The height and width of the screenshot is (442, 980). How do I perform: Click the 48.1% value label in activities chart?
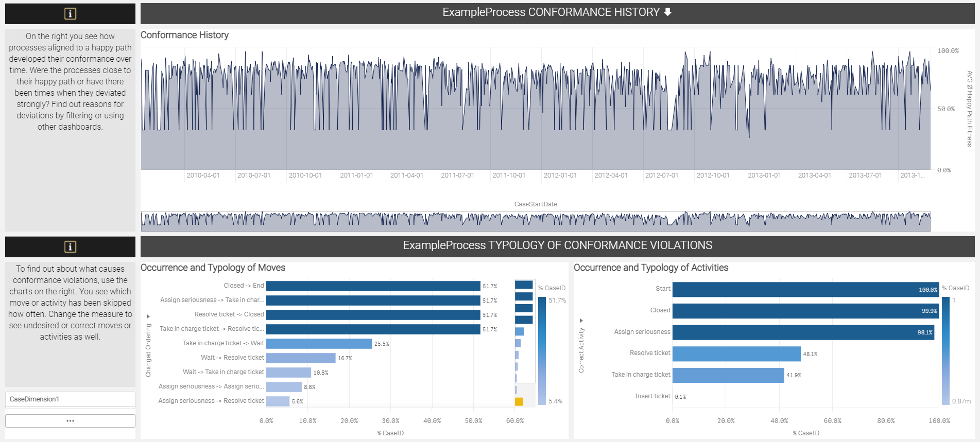coord(810,354)
